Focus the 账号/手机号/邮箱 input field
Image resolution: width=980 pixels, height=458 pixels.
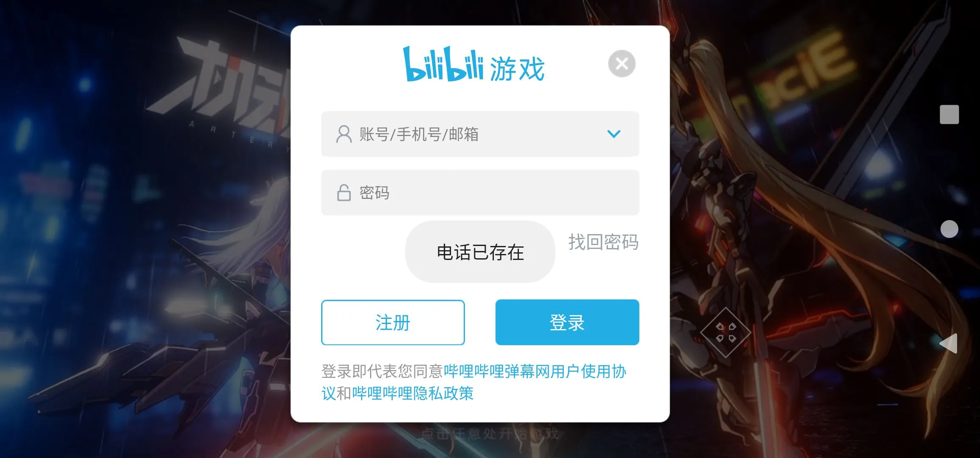tap(480, 134)
